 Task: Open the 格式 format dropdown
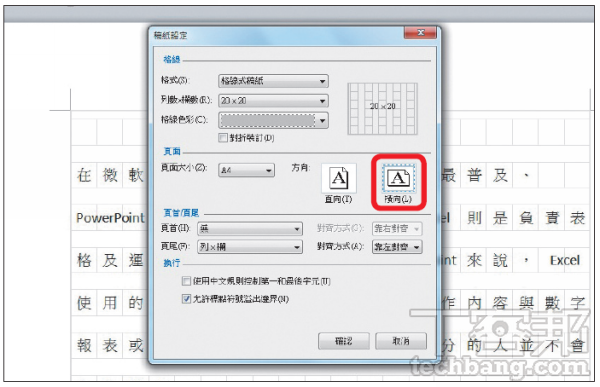tap(273, 81)
